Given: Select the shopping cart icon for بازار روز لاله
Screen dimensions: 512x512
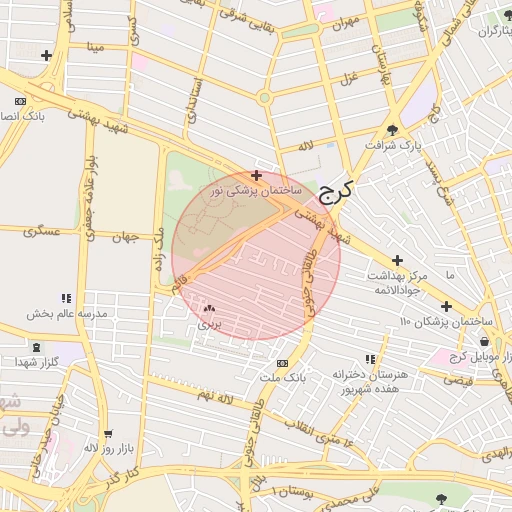Looking at the screenshot, I should coord(108,434).
